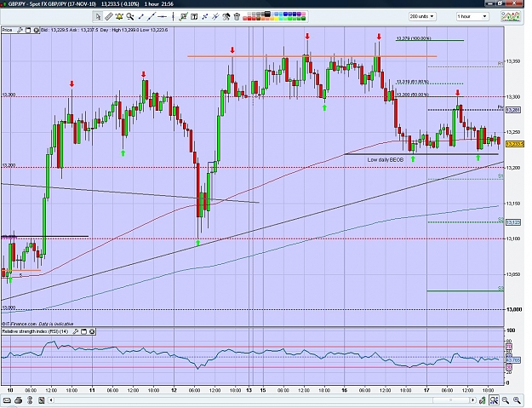
Task: Click the Day High/Low info text
Action: click(x=134, y=30)
